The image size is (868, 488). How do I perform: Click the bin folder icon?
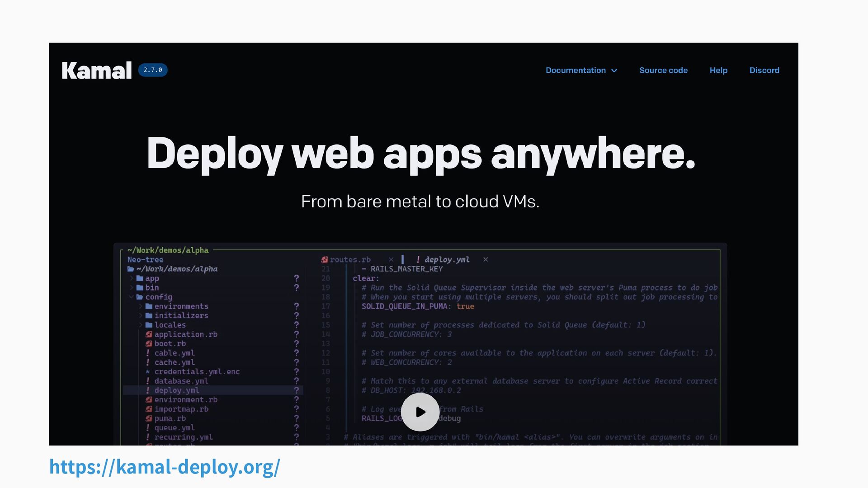pos(140,288)
